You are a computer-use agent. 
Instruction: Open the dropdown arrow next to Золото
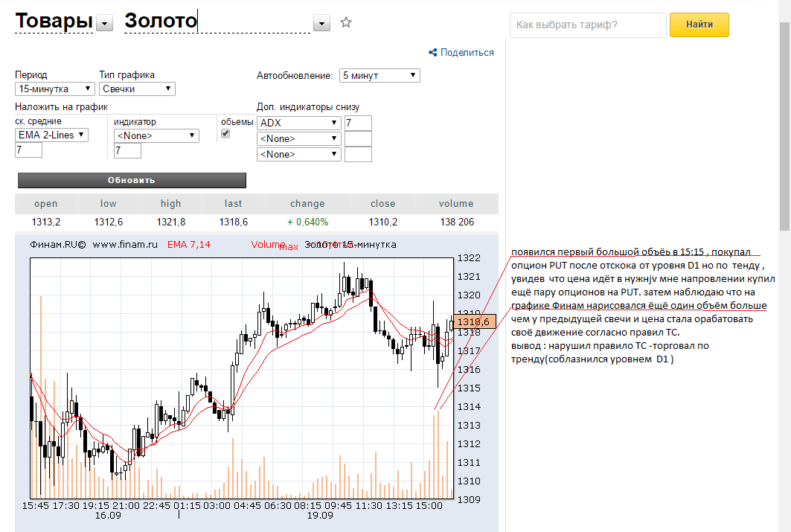tap(321, 24)
